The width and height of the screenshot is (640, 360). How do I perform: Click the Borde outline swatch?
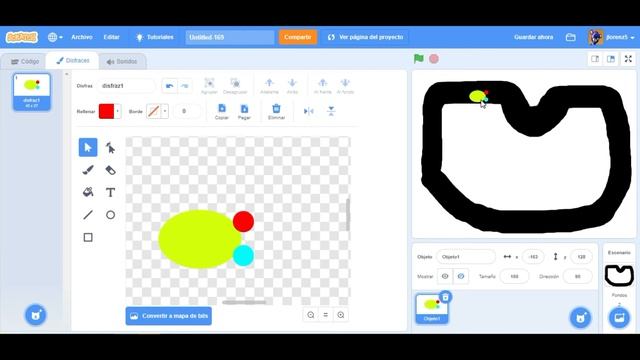pyautogui.click(x=153, y=111)
